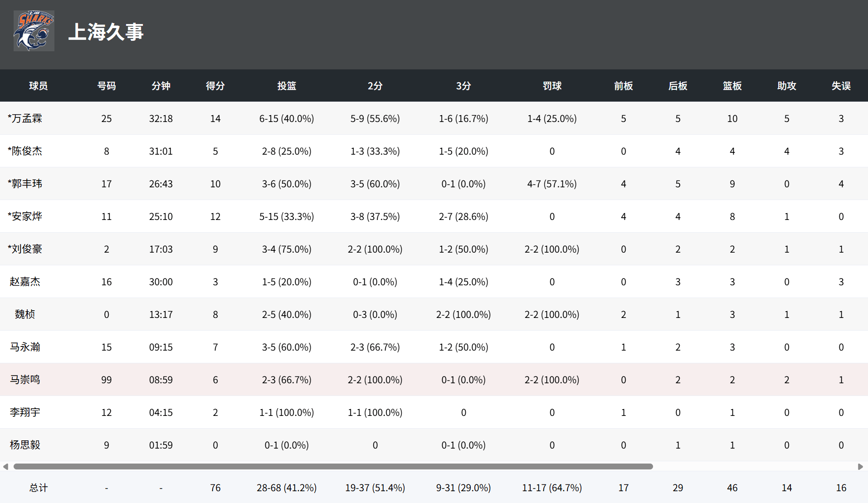Image resolution: width=868 pixels, height=503 pixels.
Task: Select player *郭丰玮
Action: pos(25,184)
